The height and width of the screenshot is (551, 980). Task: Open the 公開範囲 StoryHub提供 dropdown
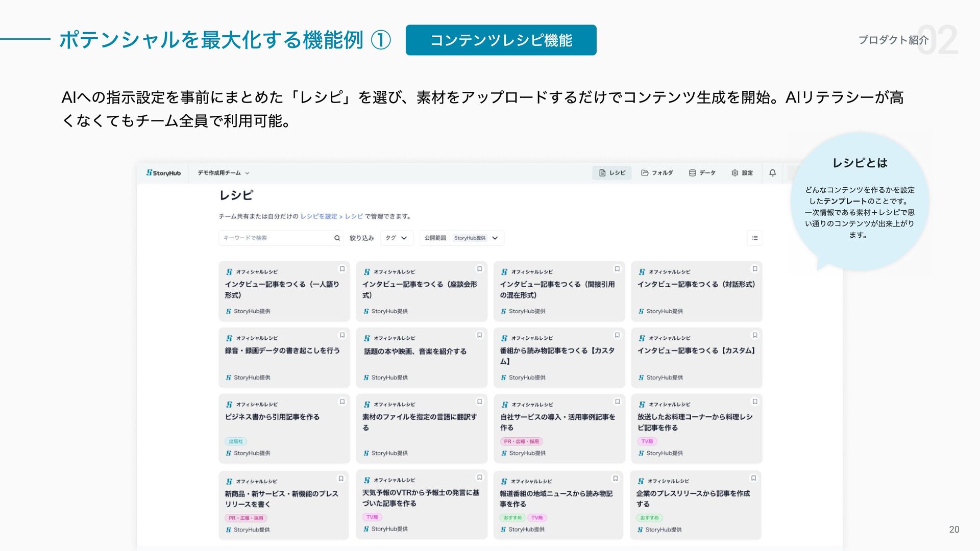(462, 238)
